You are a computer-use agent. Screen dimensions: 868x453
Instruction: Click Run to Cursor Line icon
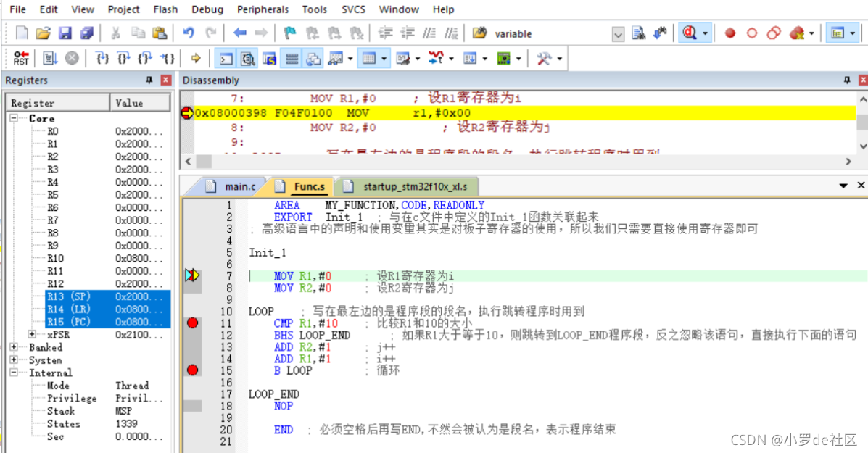[x=168, y=58]
